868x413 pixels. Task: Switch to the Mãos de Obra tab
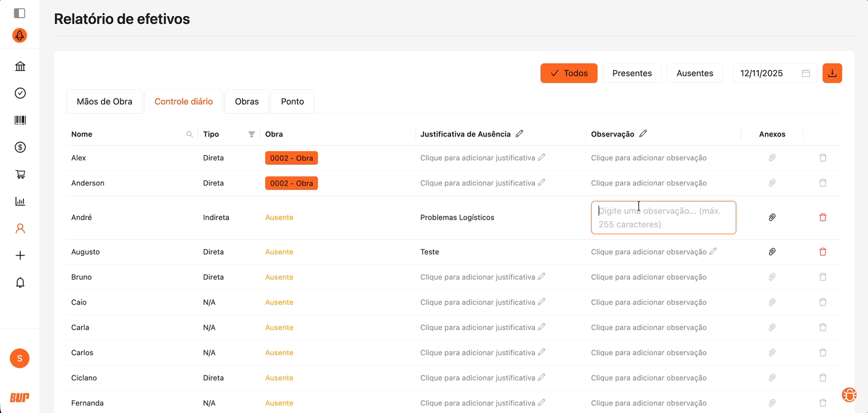coord(104,101)
